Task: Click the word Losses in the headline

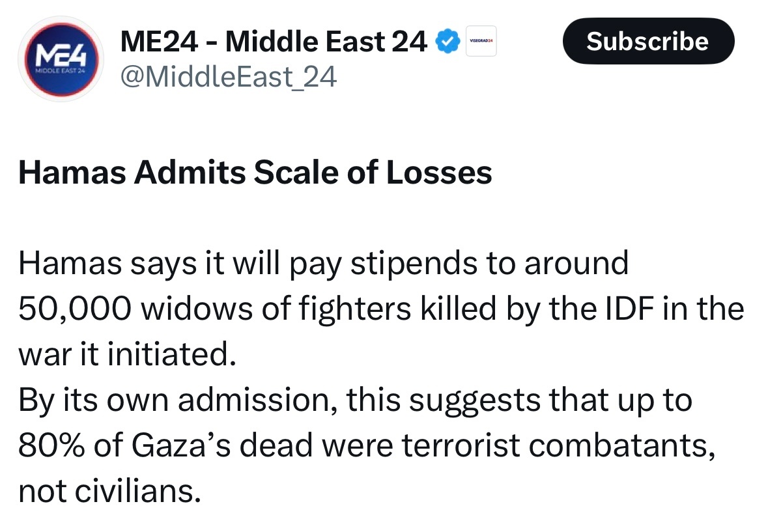Action: click(439, 173)
